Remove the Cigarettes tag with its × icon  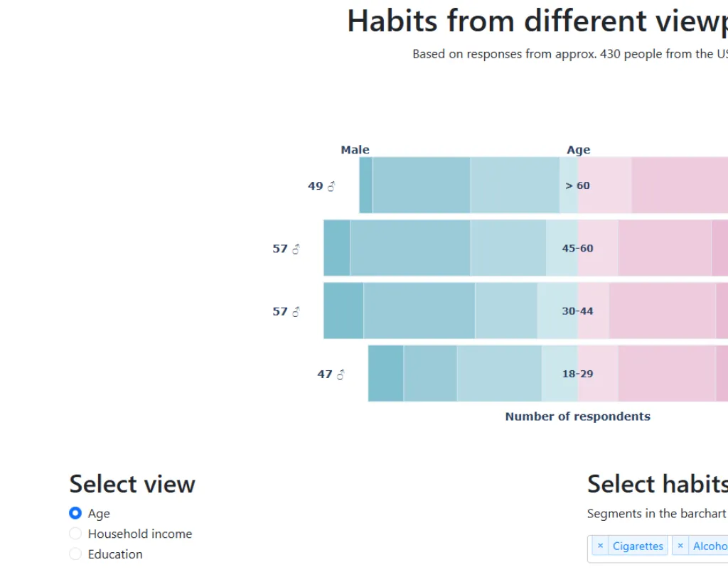pyautogui.click(x=600, y=546)
